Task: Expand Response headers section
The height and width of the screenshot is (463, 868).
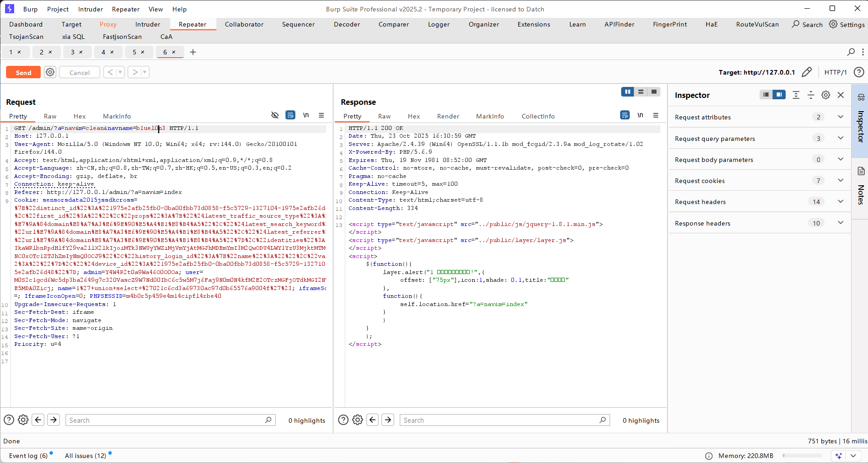Action: [x=841, y=223]
